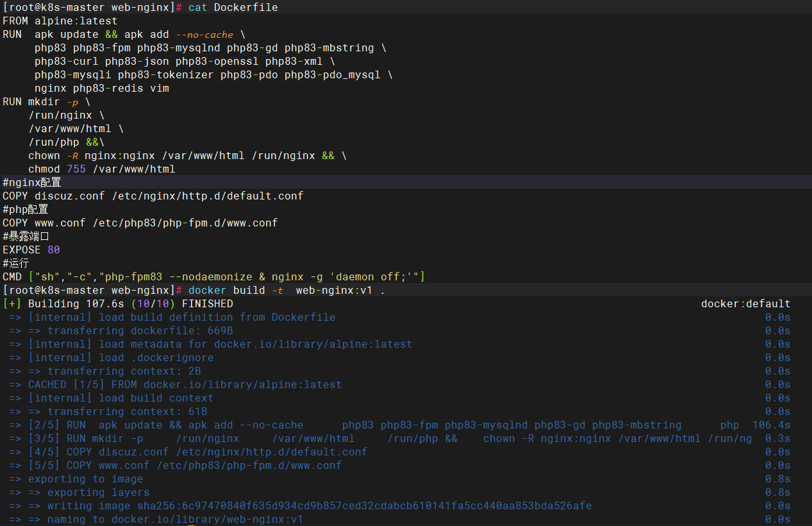The height and width of the screenshot is (526, 812).
Task: Click the Dockerfile '/run/nginx \' path line
Action: (67, 115)
